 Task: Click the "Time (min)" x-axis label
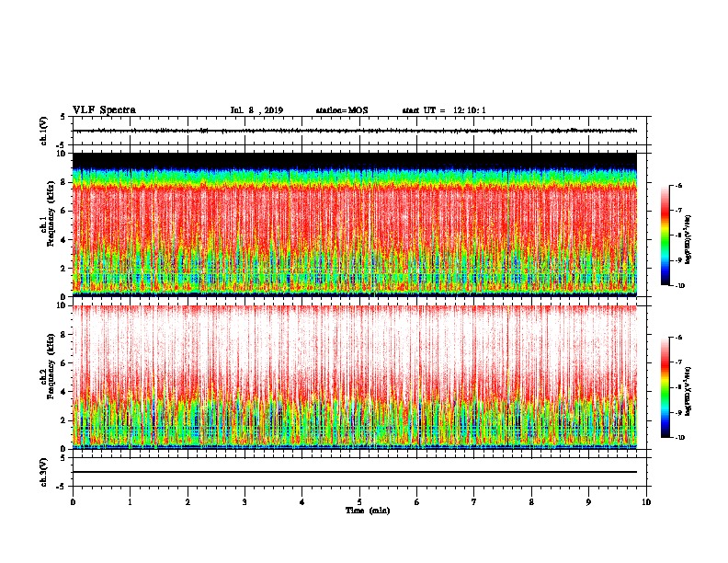[x=368, y=511]
